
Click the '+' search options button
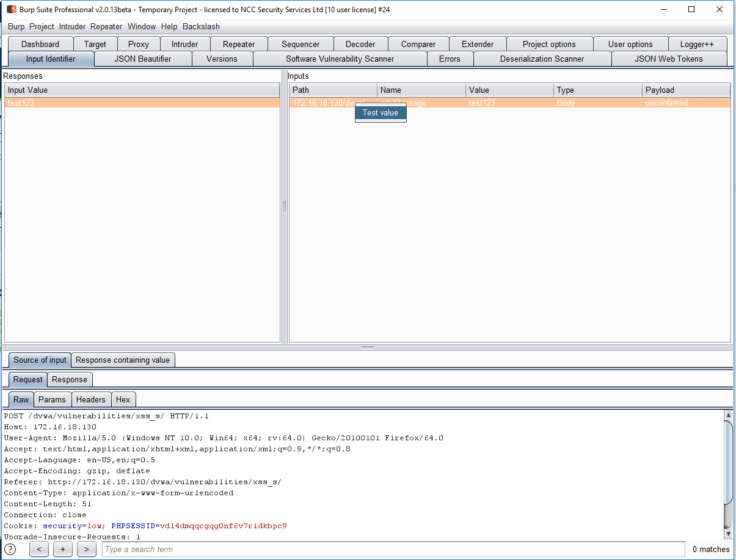click(62, 549)
